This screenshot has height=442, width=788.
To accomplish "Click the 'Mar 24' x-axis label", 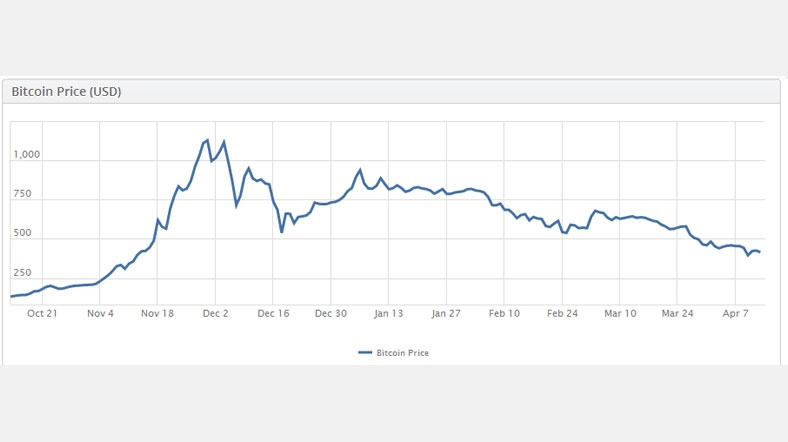I will pyautogui.click(x=677, y=313).
